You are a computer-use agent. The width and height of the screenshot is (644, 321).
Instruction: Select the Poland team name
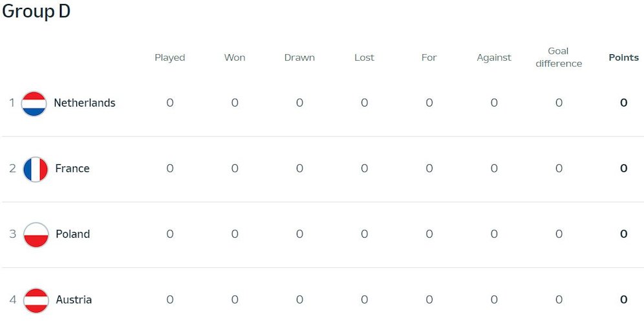click(72, 234)
